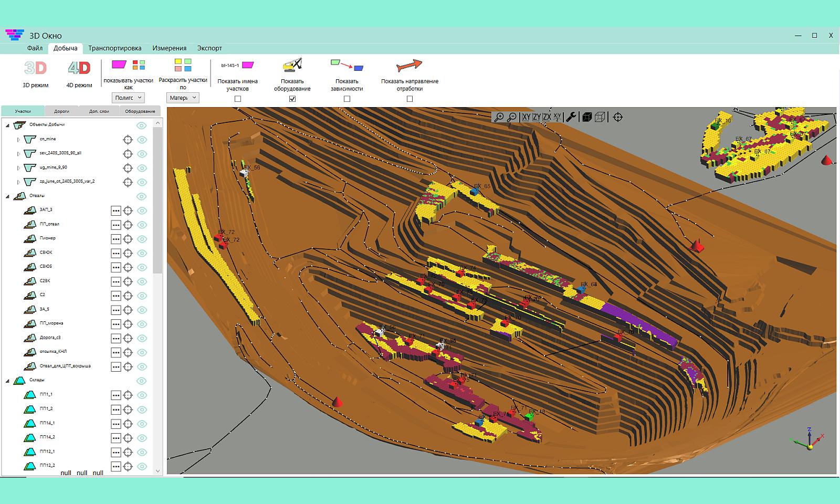Click Показать имена участков icon
The image size is (840, 504).
pos(237,66)
